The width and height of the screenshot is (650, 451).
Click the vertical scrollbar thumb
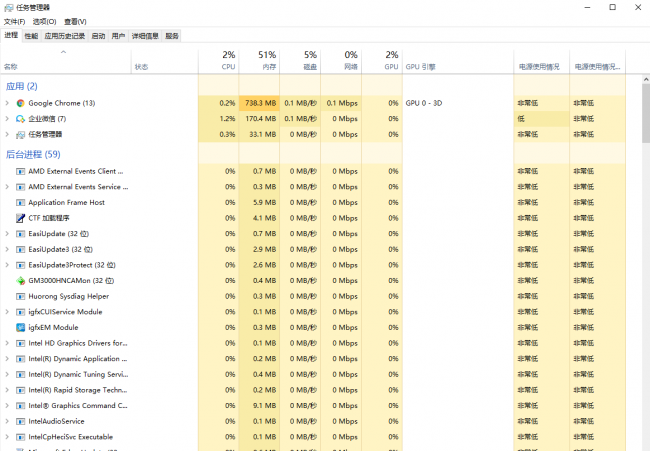646,113
